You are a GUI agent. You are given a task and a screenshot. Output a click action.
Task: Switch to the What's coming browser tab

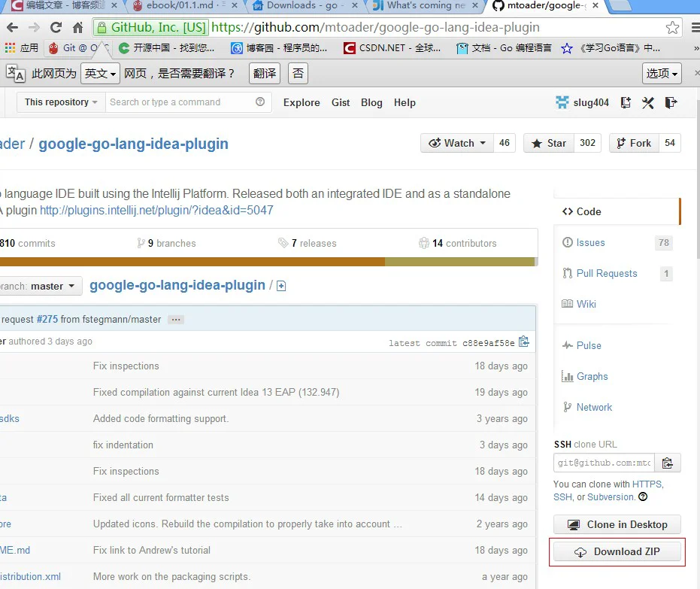click(424, 6)
